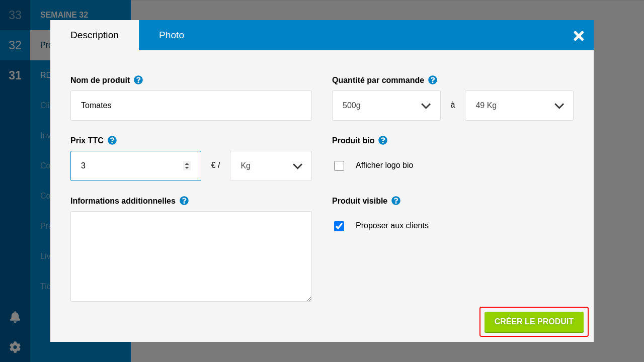Image resolution: width=644 pixels, height=362 pixels.
Task: Click the price spinner arrows
Action: tap(187, 166)
